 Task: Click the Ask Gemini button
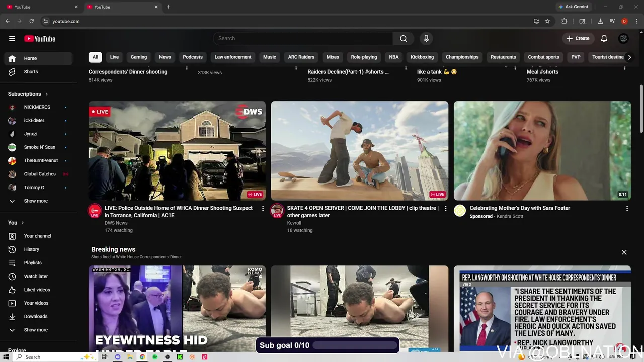pos(573,7)
